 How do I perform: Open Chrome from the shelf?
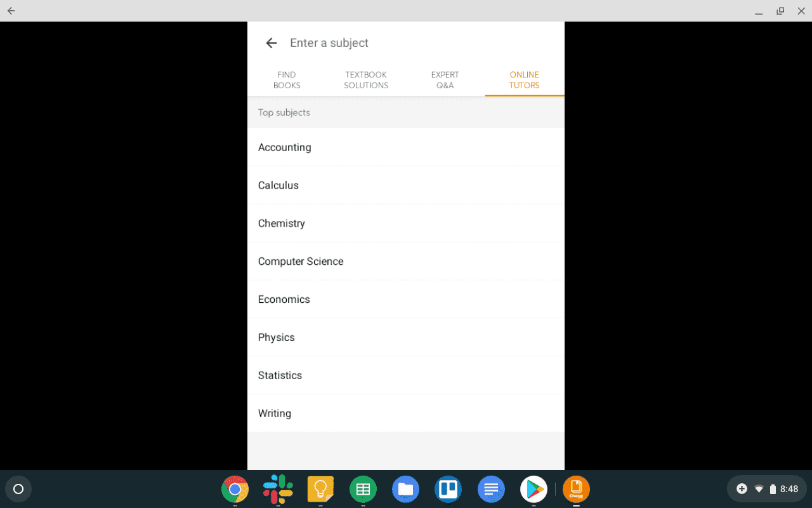[235, 489]
